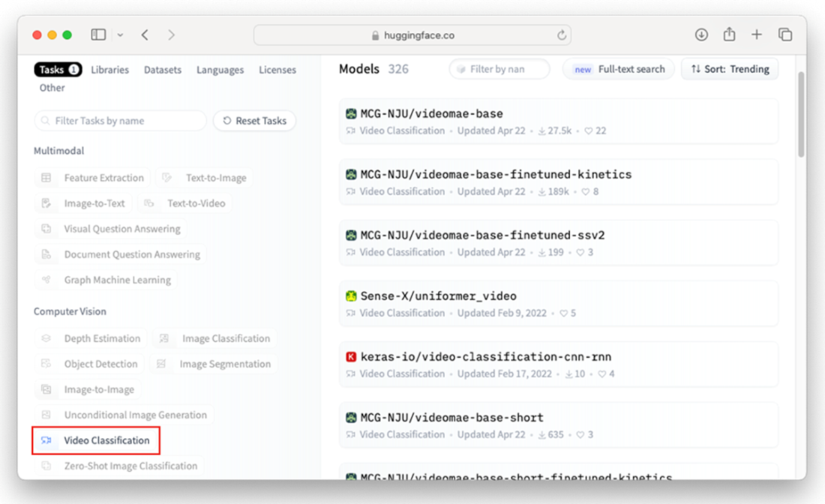Click the Image-to-Text task icon
Screen dimensions: 825x504
46,203
